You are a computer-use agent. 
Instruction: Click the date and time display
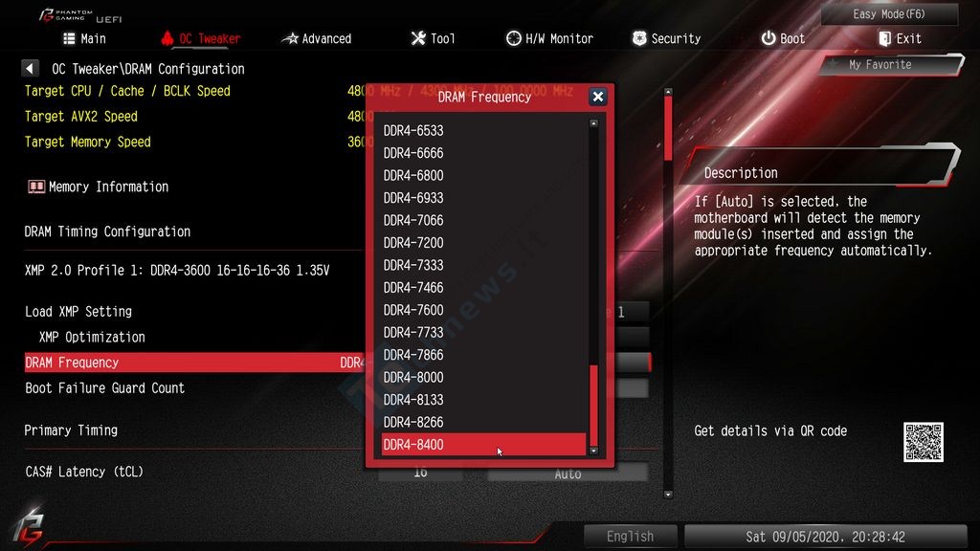[x=825, y=536]
